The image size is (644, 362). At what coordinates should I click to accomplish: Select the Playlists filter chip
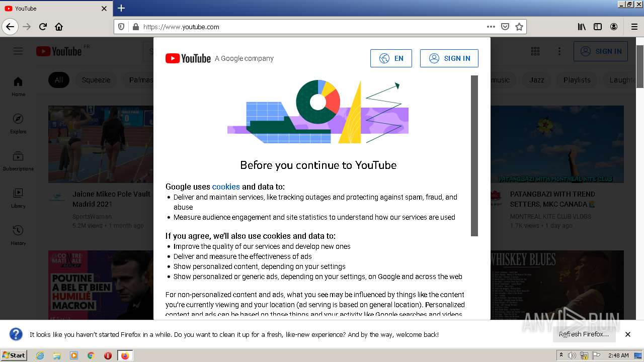coord(577,80)
